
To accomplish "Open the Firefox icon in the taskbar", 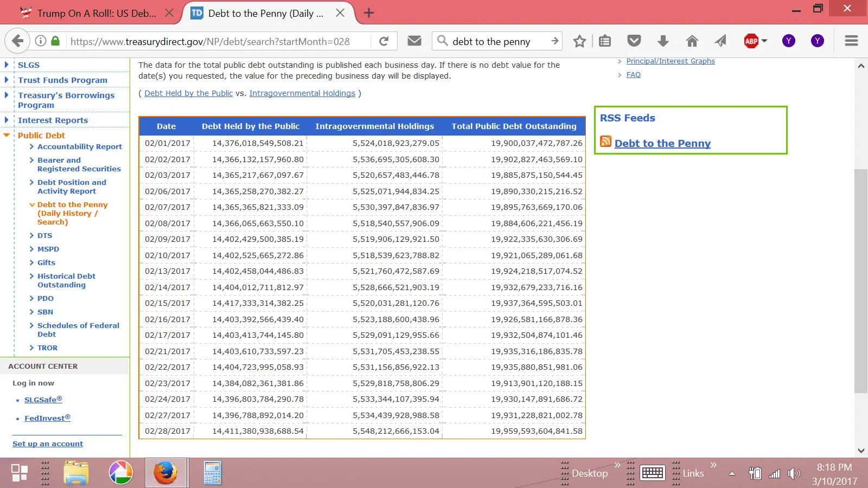I will tap(165, 473).
